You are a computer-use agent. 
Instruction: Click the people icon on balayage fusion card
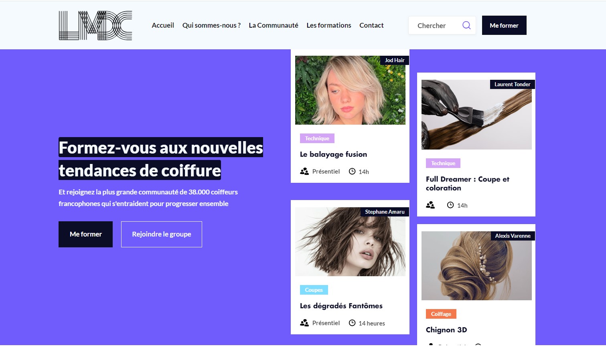click(x=304, y=172)
